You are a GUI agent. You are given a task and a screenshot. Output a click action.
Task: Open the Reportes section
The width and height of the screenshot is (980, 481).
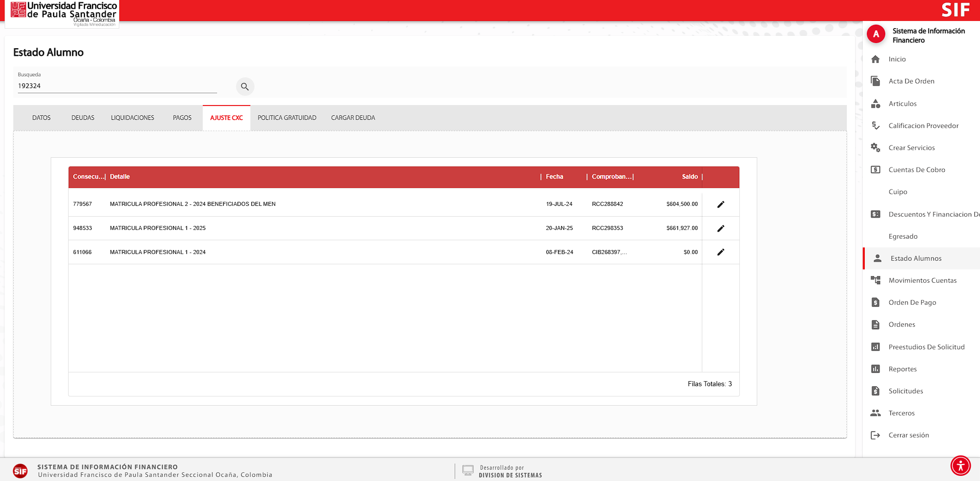(902, 369)
